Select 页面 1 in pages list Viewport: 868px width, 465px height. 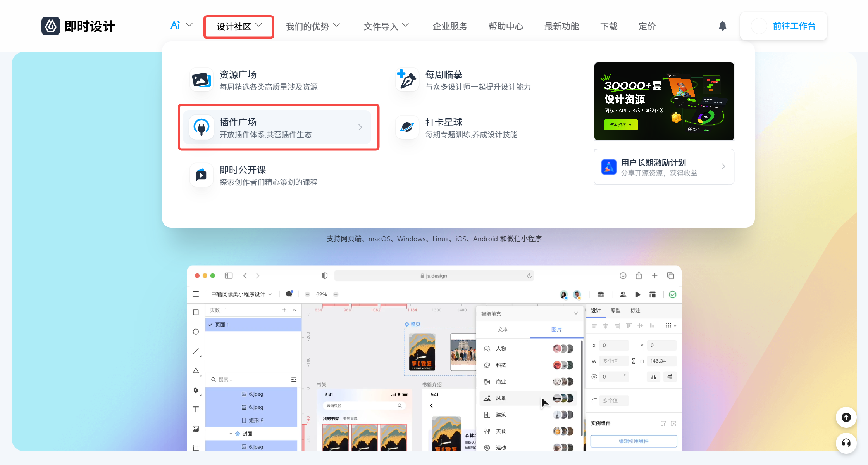coord(253,325)
